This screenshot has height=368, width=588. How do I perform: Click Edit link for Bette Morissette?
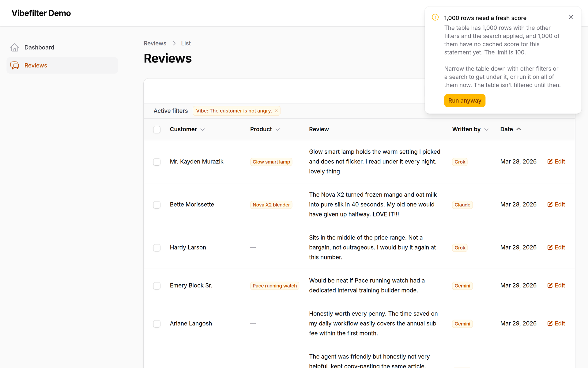click(556, 205)
